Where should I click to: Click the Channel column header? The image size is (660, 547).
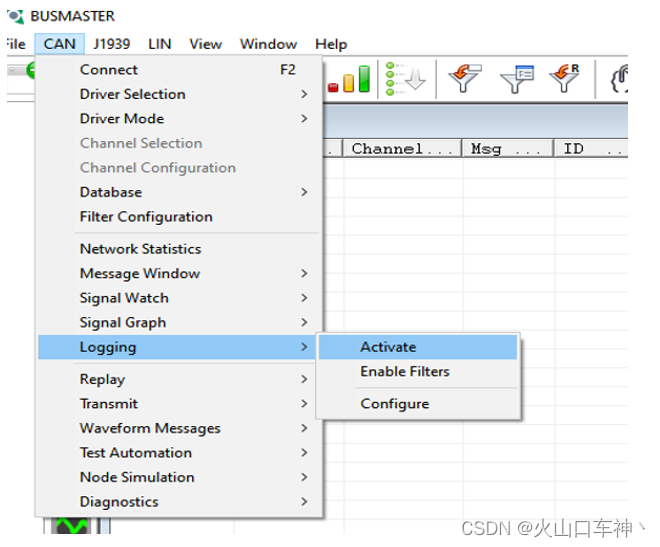tap(402, 149)
